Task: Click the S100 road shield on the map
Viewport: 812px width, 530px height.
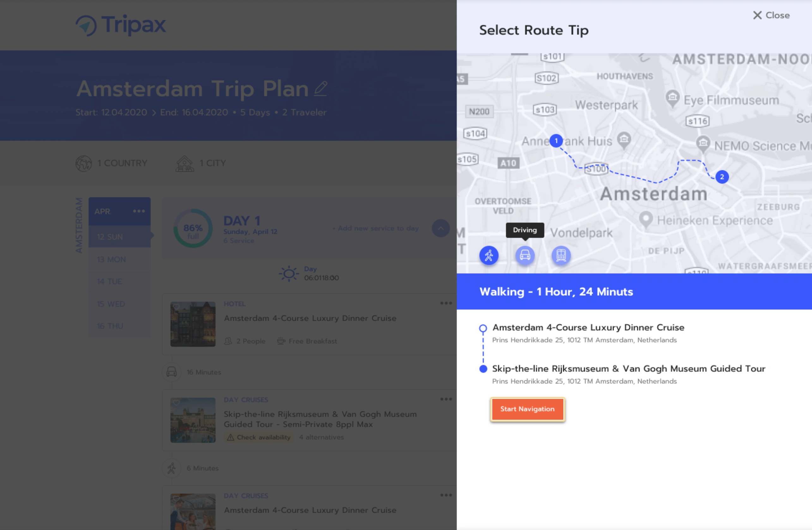Action: point(596,169)
